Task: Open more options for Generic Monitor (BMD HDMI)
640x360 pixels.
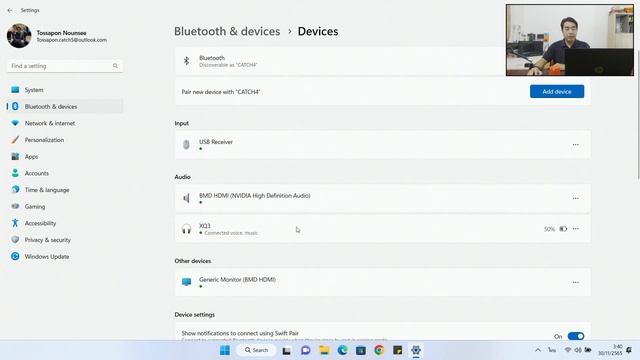Action: (576, 282)
